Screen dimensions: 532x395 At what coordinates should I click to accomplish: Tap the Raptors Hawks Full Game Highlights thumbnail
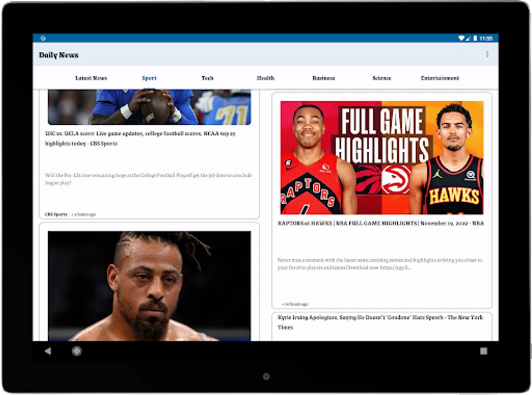tap(382, 158)
